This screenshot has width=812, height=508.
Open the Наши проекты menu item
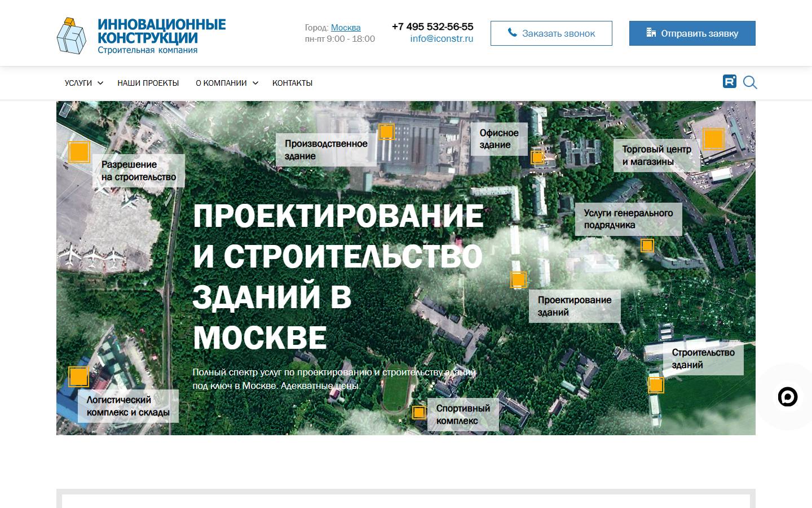148,83
